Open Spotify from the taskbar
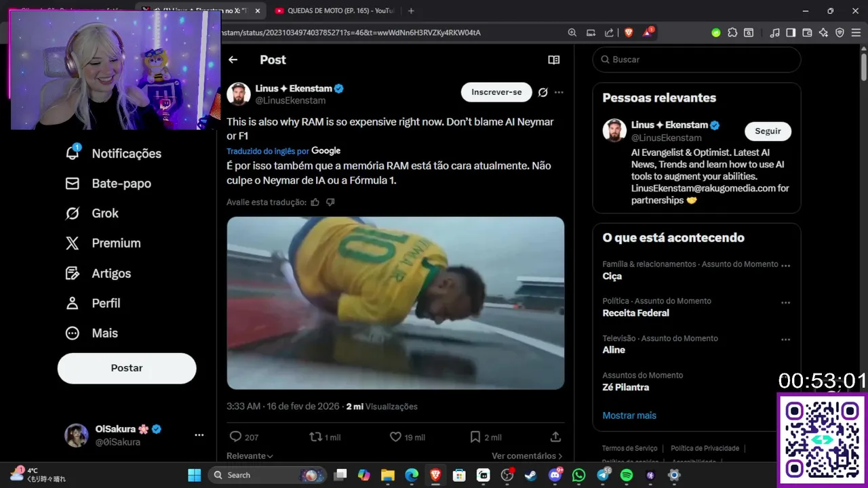This screenshot has height=488, width=868. click(627, 475)
